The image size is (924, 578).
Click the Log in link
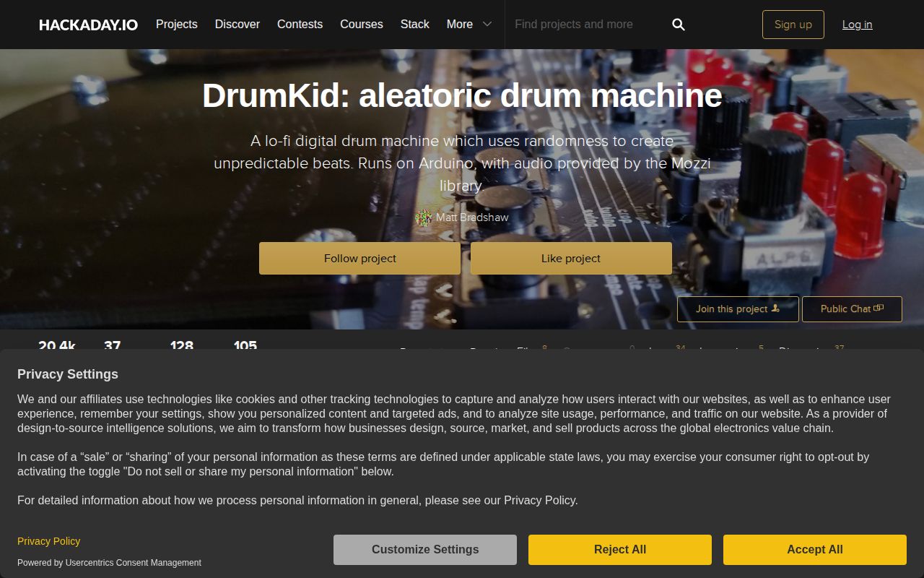(857, 25)
